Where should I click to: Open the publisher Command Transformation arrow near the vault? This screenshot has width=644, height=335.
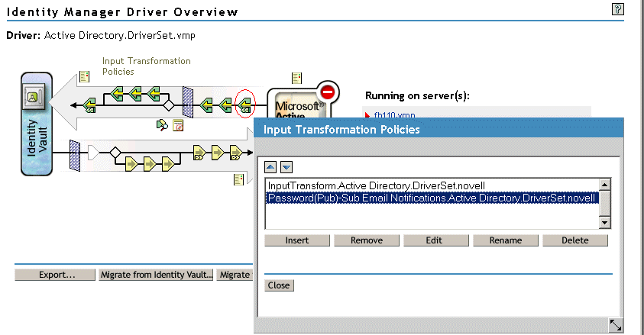89,105
